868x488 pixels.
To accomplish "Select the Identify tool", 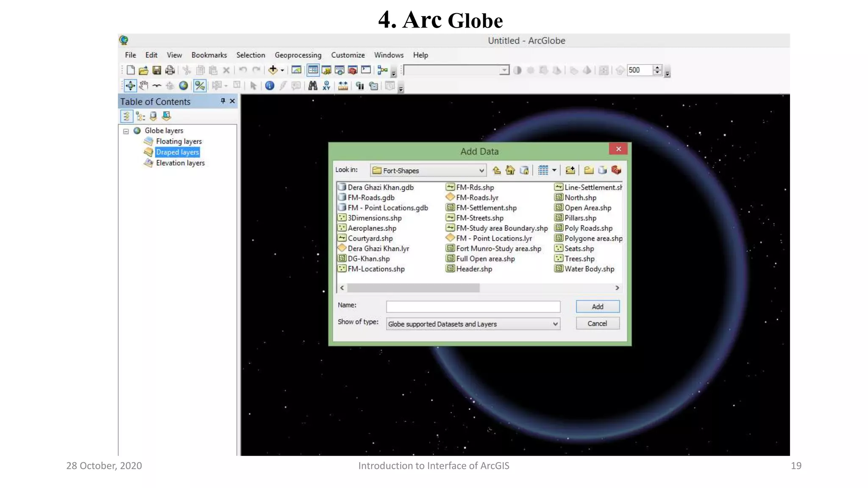I will click(x=270, y=86).
